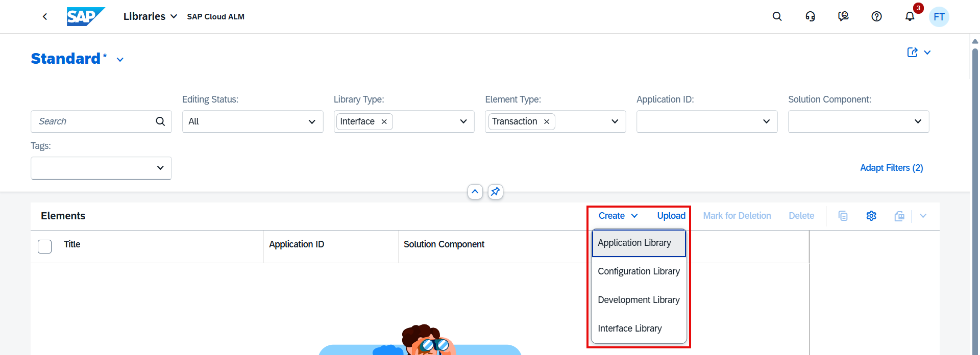Click the share export icon

912,53
